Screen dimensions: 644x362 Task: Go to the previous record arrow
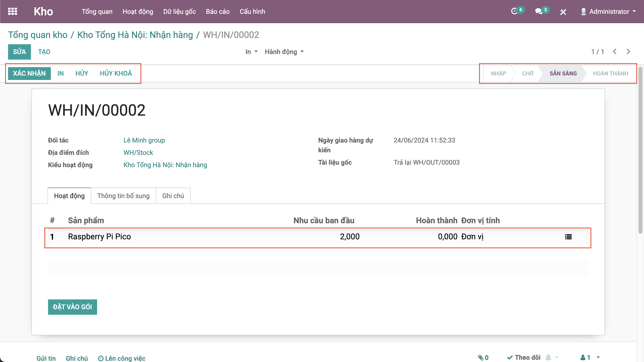click(x=615, y=52)
